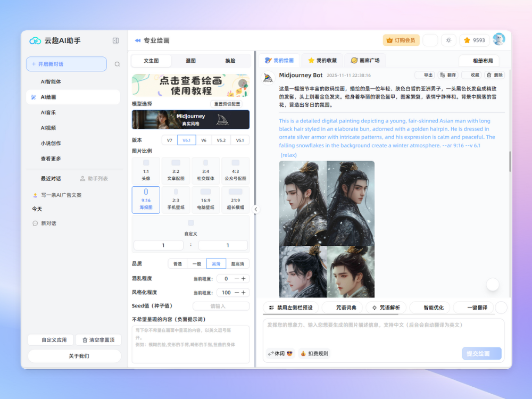Image resolution: width=532 pixels, height=399 pixels.
Task: Increase 风格化程度 with the plus button
Action: tap(244, 293)
